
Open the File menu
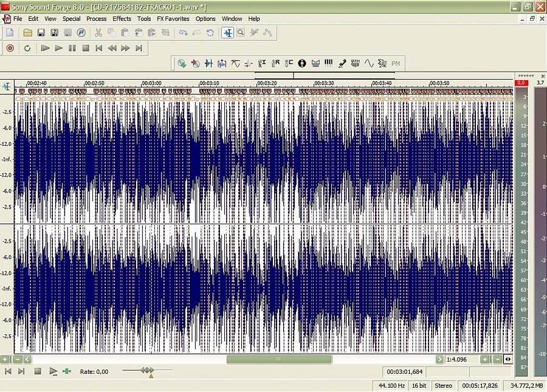coord(18,19)
